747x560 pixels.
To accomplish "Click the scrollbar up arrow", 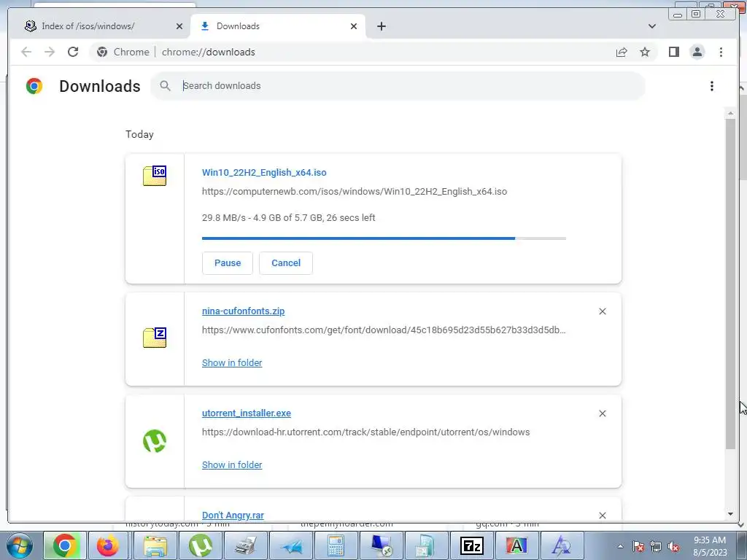I will tap(730, 113).
